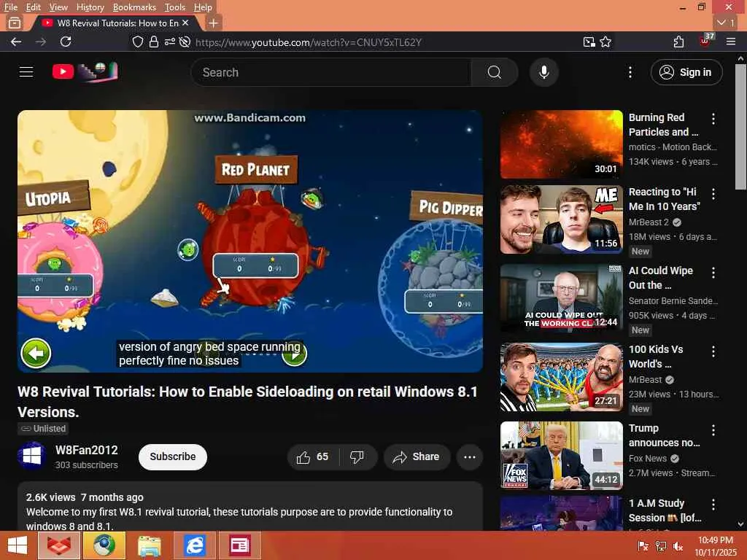Click the Sign in button
The image size is (747, 560).
click(x=686, y=72)
